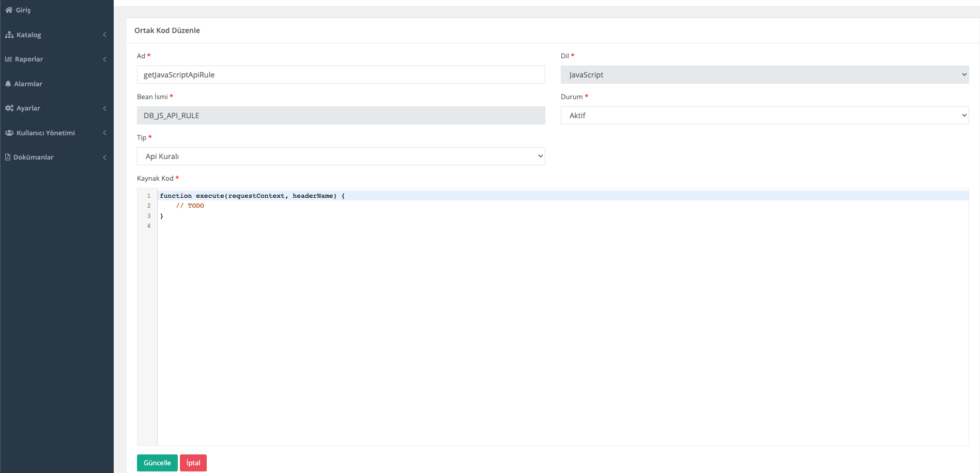Click the Bean İsmi field

(x=341, y=115)
